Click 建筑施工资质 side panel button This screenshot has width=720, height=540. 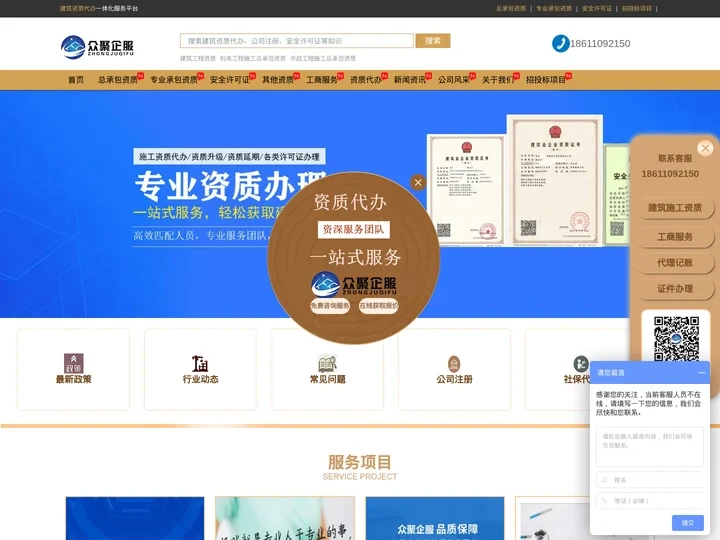point(675,208)
